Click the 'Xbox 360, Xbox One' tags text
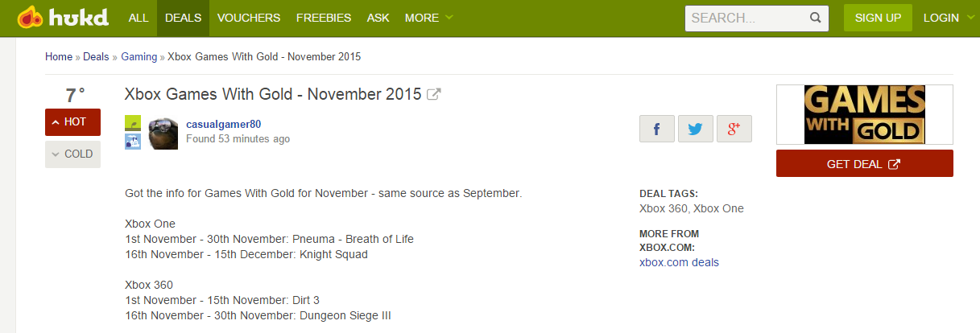Image resolution: width=980 pixels, height=333 pixels. pos(692,208)
